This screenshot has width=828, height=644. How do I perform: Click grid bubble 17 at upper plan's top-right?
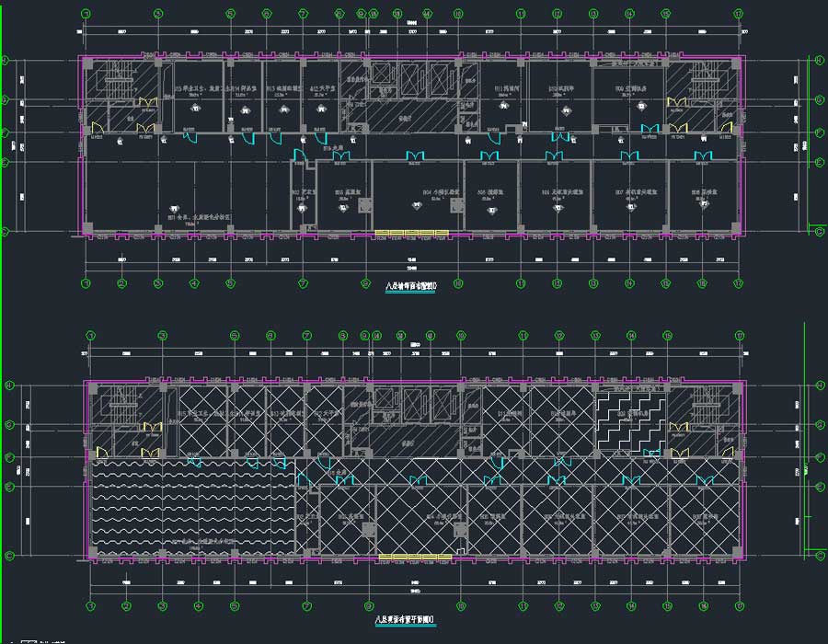pyautogui.click(x=738, y=14)
